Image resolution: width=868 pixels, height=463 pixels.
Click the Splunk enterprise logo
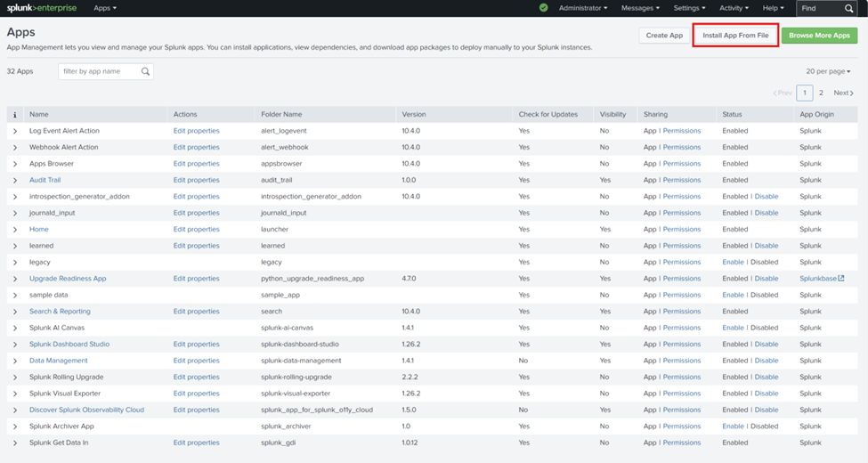(42, 8)
